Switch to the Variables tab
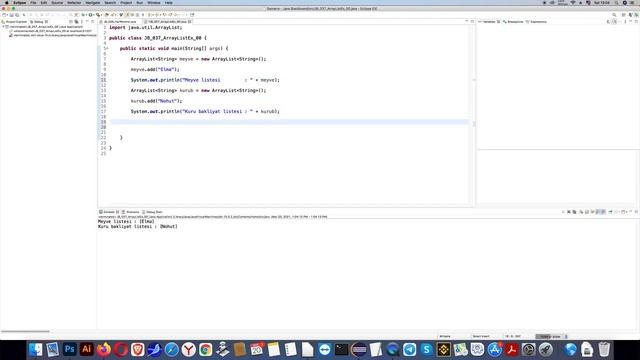Viewport: 640px width, 360px height. (x=489, y=22)
